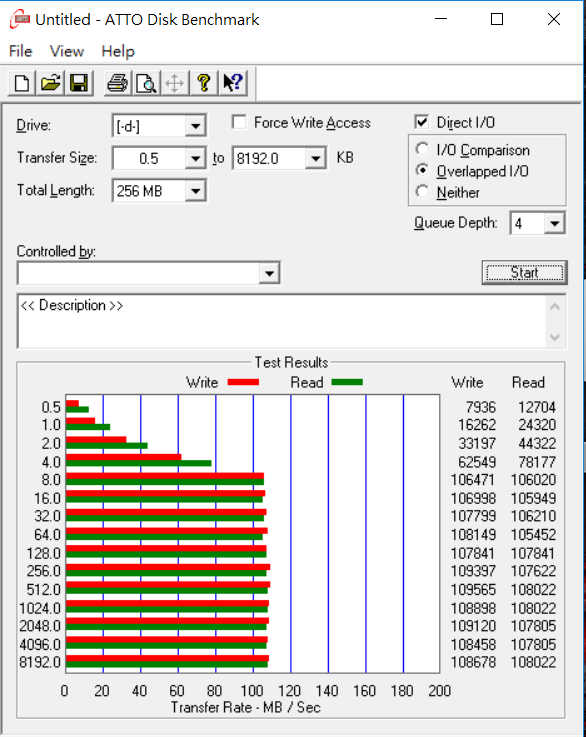The image size is (586, 737).
Task: Open Print Preview magnifier icon
Action: [146, 84]
